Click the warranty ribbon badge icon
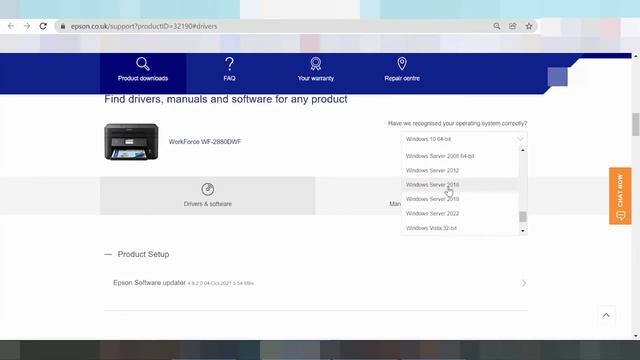 (316, 64)
